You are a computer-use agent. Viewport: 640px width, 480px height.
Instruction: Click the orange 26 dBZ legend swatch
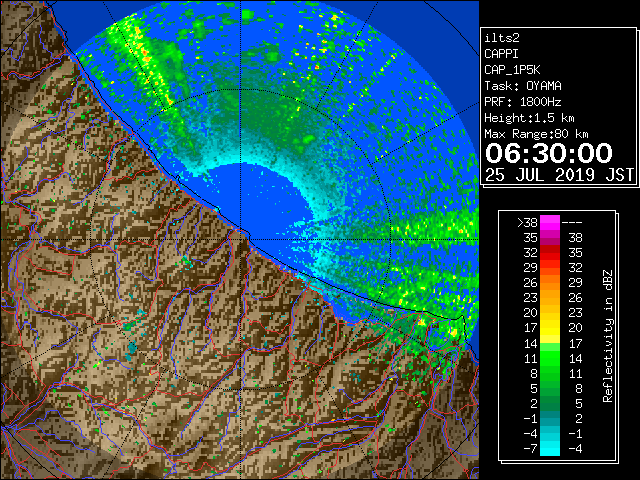[550, 283]
